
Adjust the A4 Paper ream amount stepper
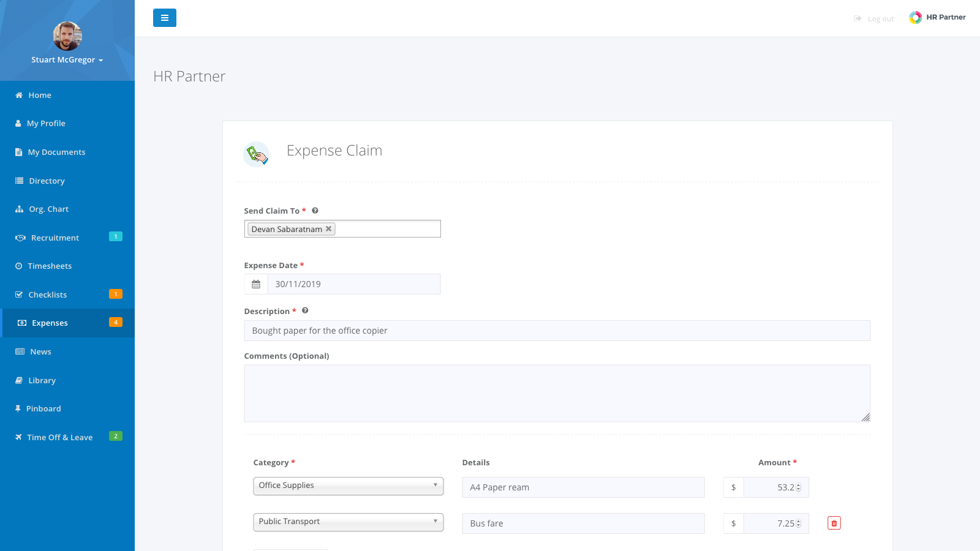click(798, 487)
